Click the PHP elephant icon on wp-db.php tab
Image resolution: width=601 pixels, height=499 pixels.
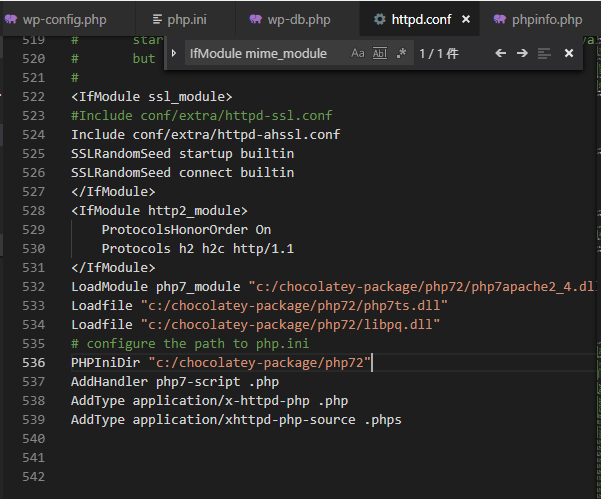[256, 19]
